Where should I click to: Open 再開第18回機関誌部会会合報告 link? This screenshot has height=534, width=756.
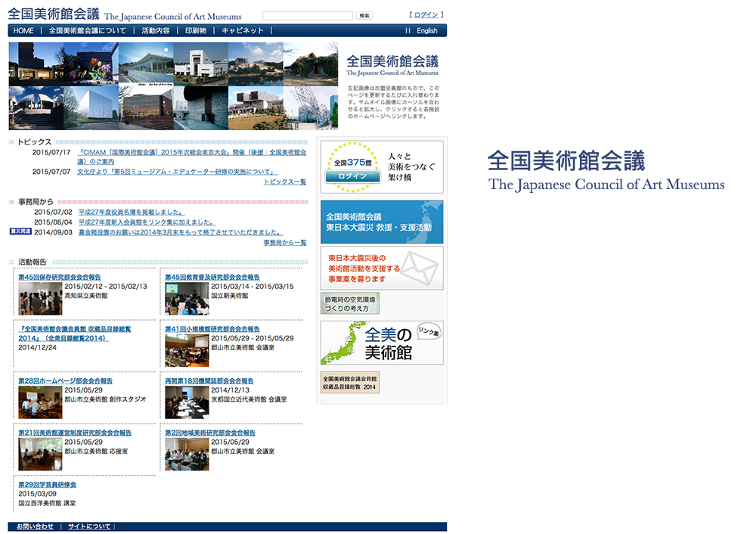tap(209, 381)
